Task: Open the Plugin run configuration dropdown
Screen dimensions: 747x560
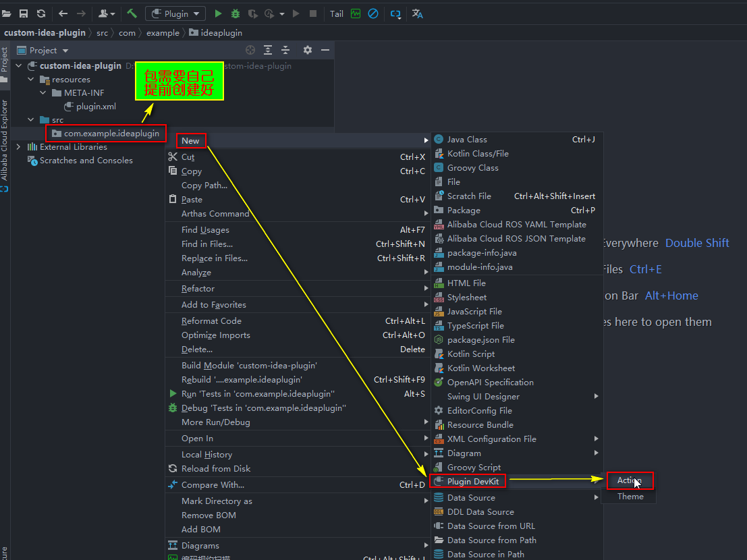Action: point(175,13)
